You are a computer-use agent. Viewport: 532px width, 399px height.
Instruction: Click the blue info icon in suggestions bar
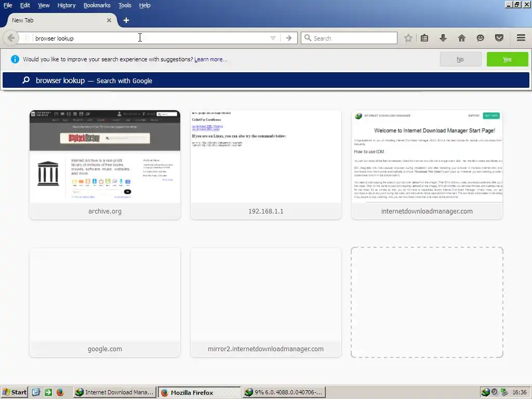pos(15,59)
